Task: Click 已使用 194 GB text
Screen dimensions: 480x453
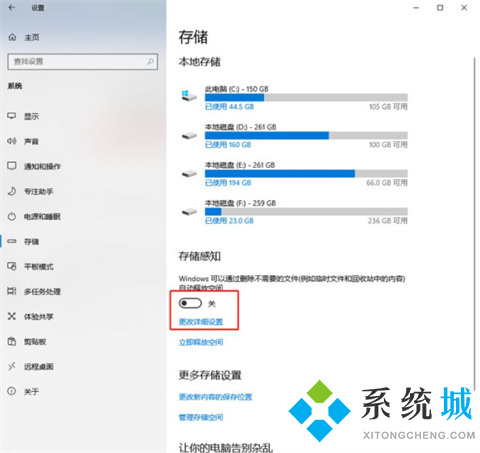Action: point(228,183)
